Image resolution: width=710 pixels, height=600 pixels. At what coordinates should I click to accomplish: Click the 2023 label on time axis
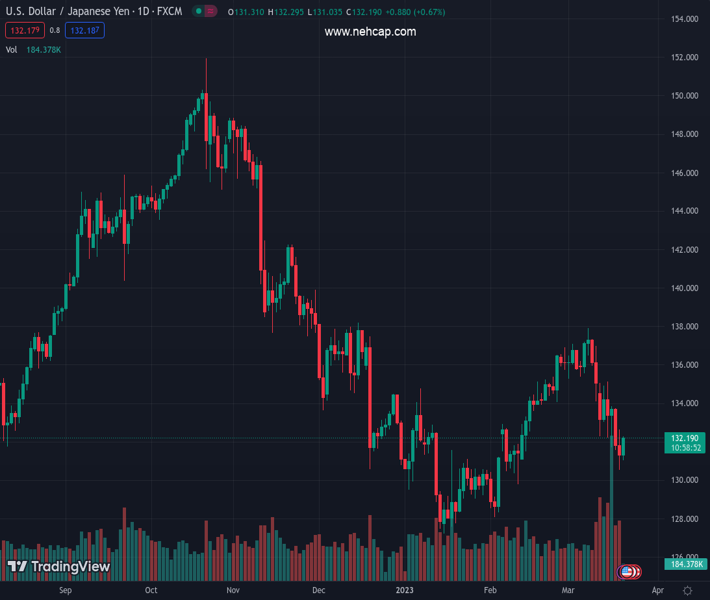405,591
